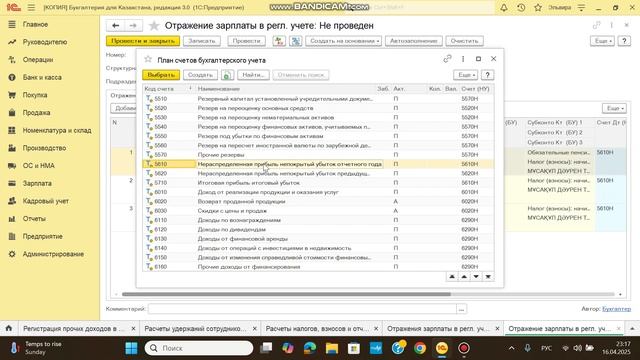Open comment field ellipsis button
The width and height of the screenshot is (640, 360).
point(461,309)
